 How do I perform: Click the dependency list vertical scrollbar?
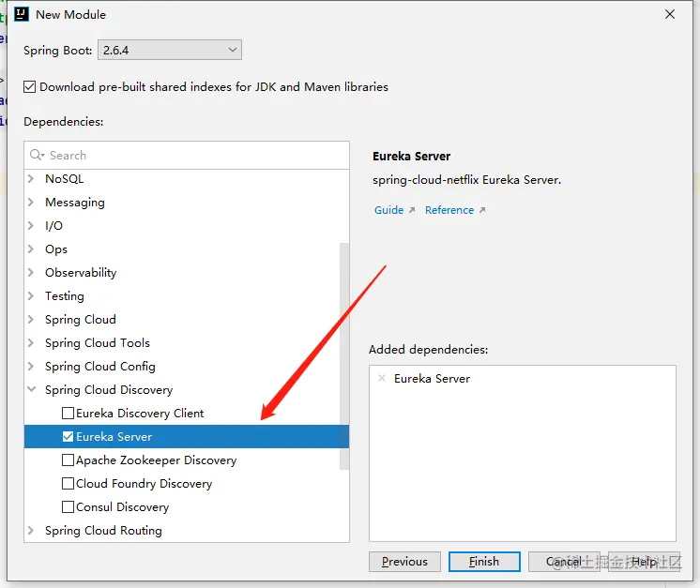[344, 356]
